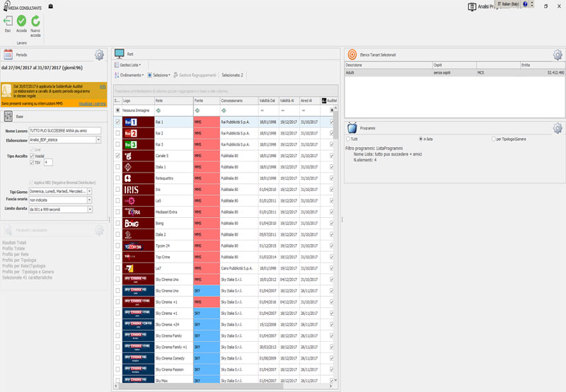Viewport: 566px width, 392px height.
Task: Click the green Accoda checkmark icon
Action: click(x=21, y=21)
